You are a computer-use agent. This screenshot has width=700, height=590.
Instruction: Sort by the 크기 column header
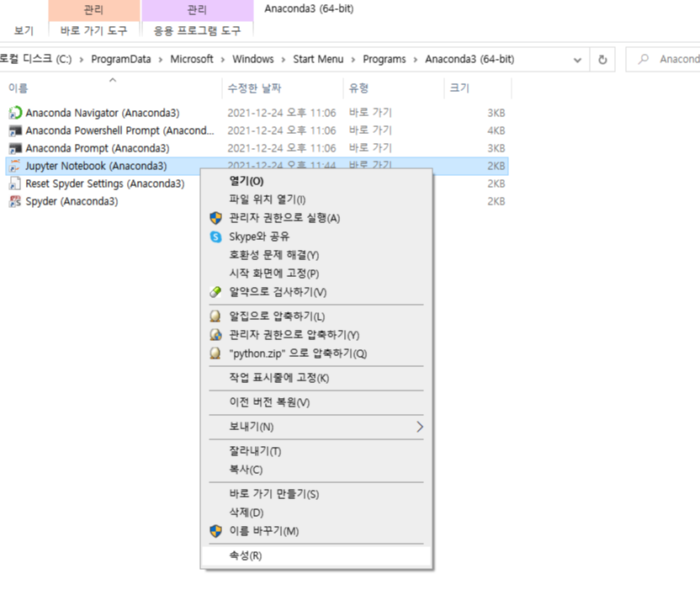coord(478,88)
